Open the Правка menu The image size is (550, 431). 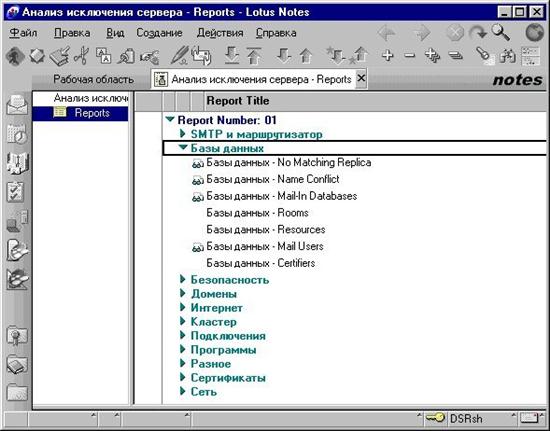(72, 33)
